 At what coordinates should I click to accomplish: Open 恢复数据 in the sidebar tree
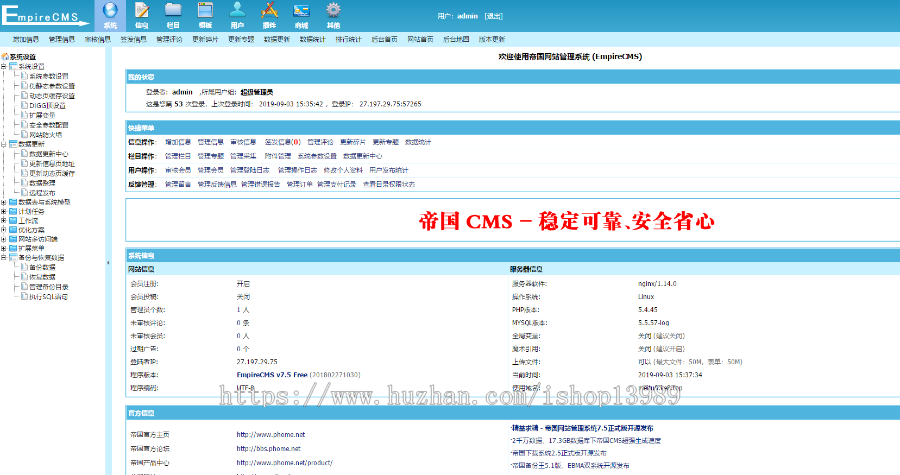coord(42,277)
